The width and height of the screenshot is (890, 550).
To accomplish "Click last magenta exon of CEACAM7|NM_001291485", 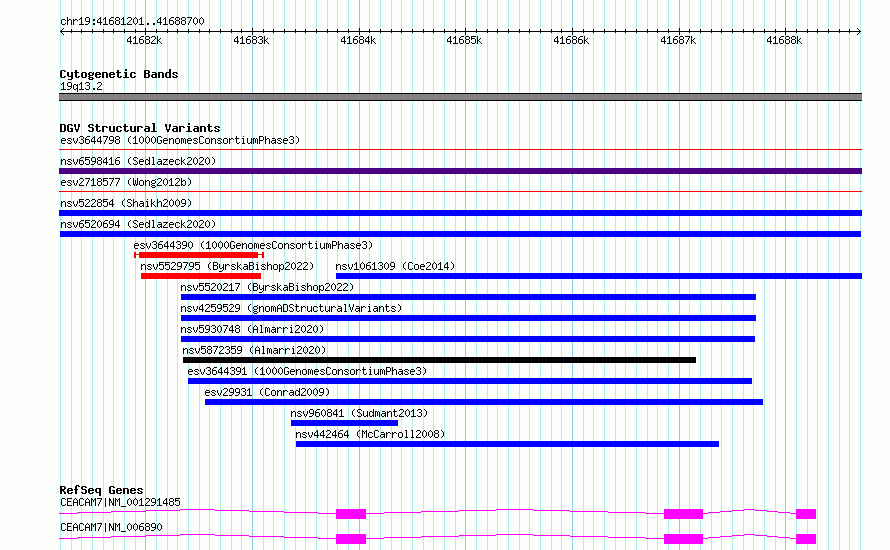I will tap(806, 514).
